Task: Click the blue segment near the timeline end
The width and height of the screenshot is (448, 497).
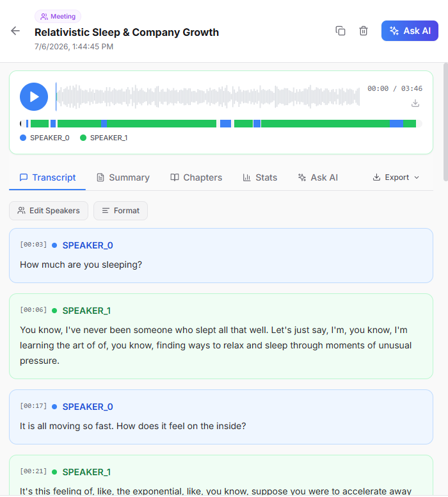Action: 396,124
